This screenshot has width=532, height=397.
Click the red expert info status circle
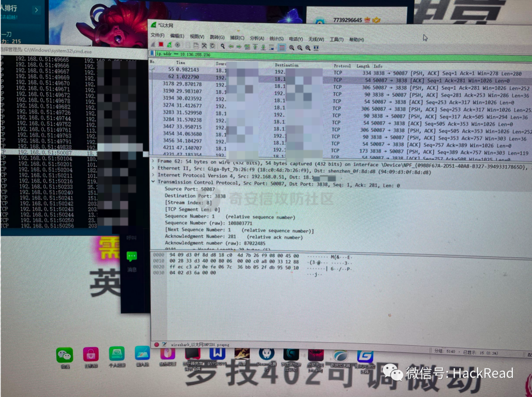click(157, 344)
